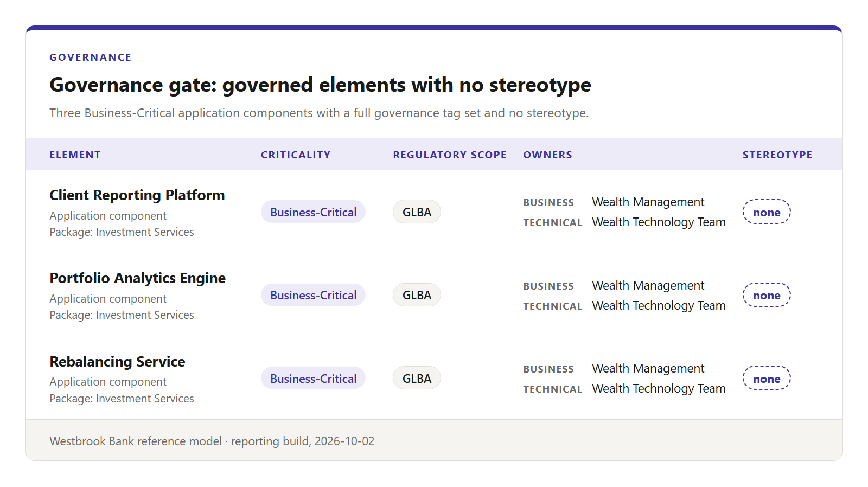868x487 pixels.
Task: Sort by the Regulatory Scope column header
Action: tap(450, 155)
